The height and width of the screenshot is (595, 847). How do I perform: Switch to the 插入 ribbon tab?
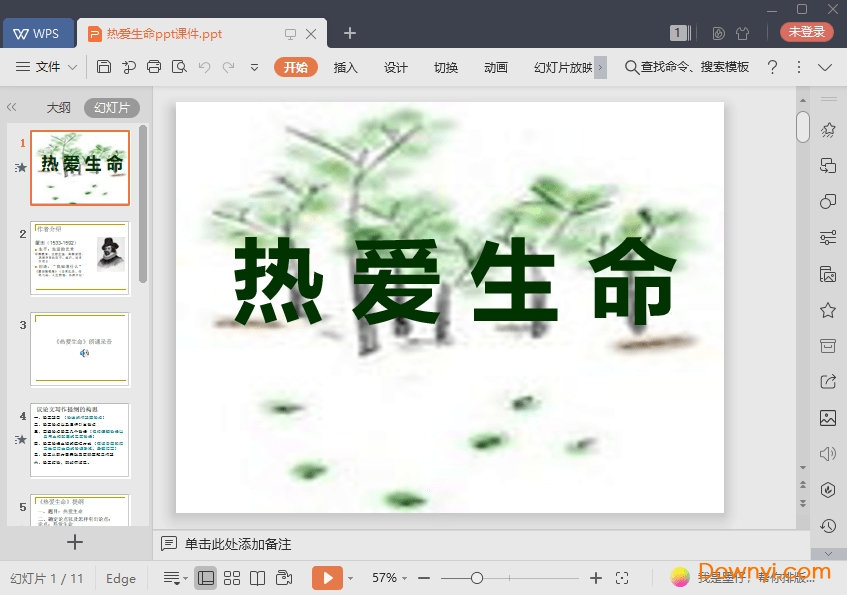tap(344, 67)
